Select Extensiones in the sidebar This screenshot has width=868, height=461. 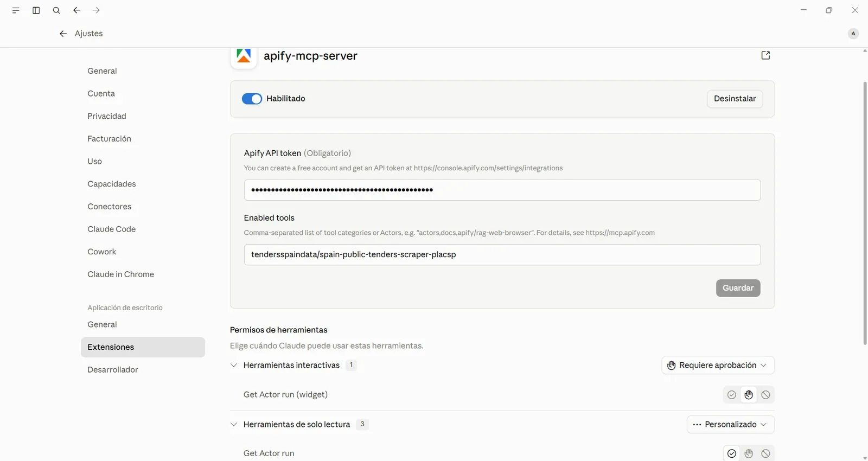[x=143, y=347]
